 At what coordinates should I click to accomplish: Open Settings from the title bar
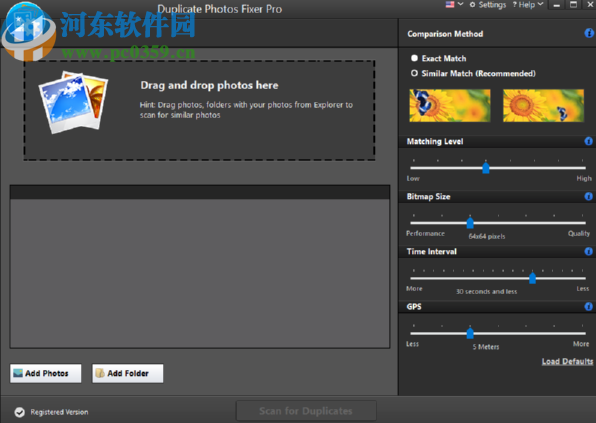(x=488, y=5)
